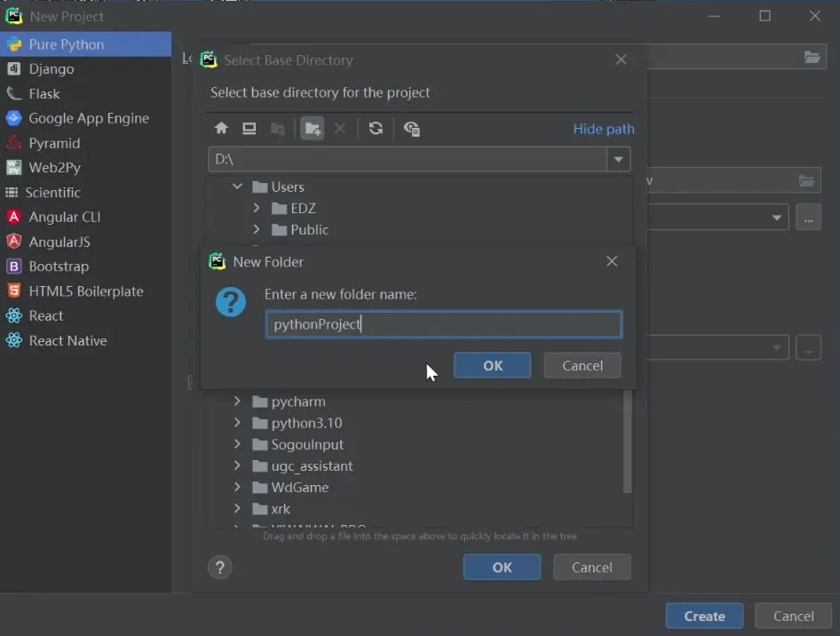Confirm new folder name with OK
This screenshot has height=636, width=840.
pyautogui.click(x=492, y=365)
